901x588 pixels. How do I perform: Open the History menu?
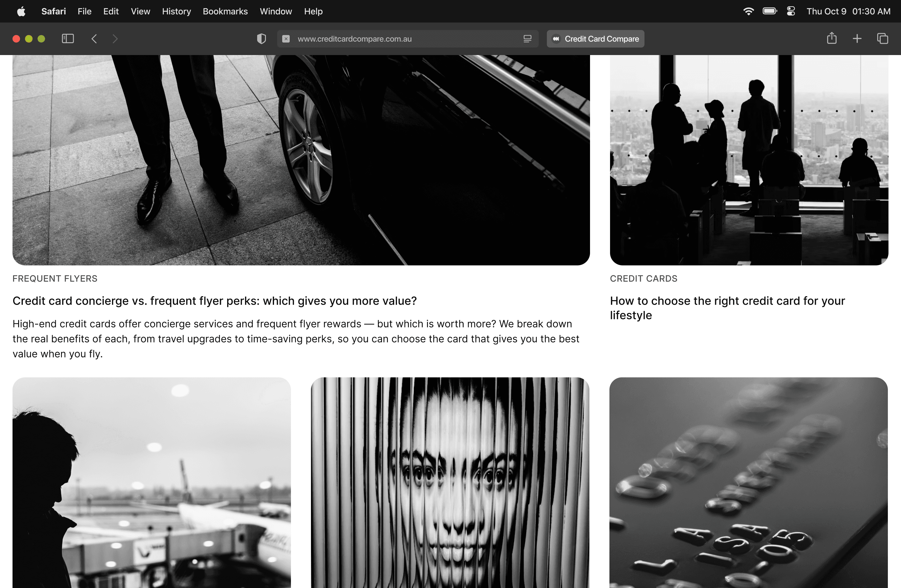176,11
